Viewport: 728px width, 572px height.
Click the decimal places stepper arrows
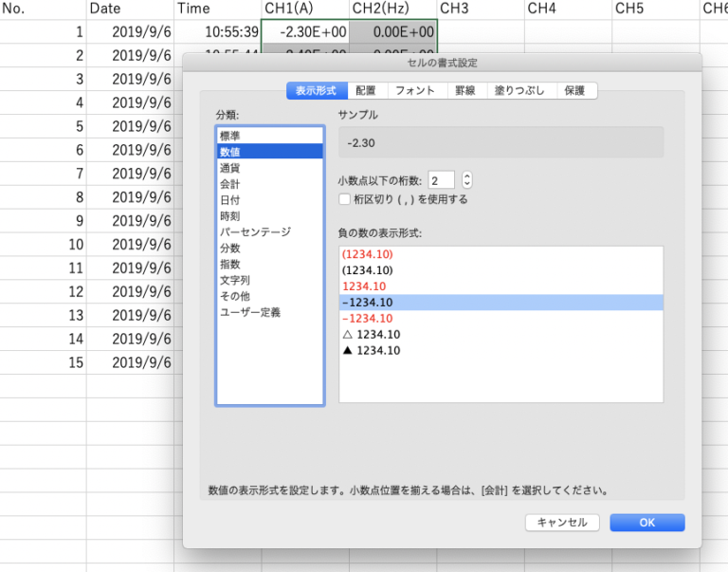click(x=467, y=180)
